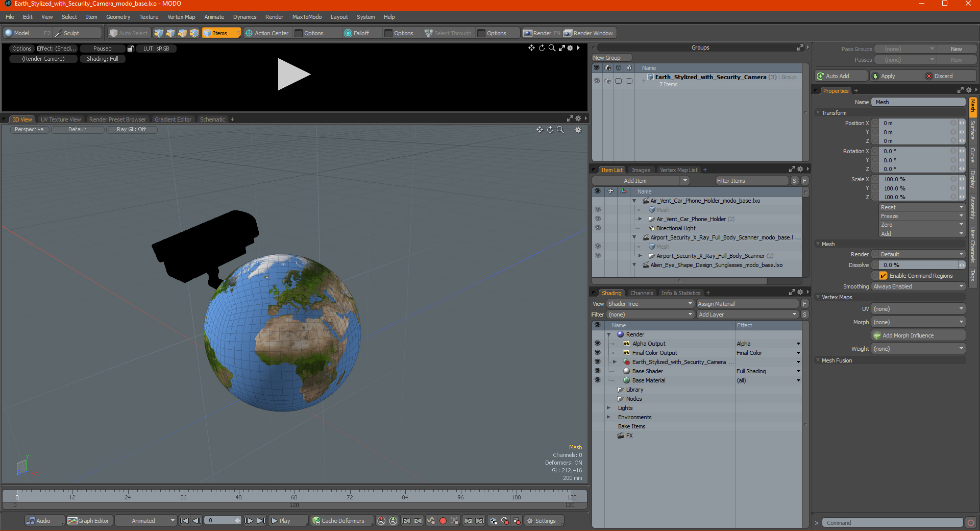This screenshot has height=531, width=980.
Task: Open Audio options
Action: point(44,521)
